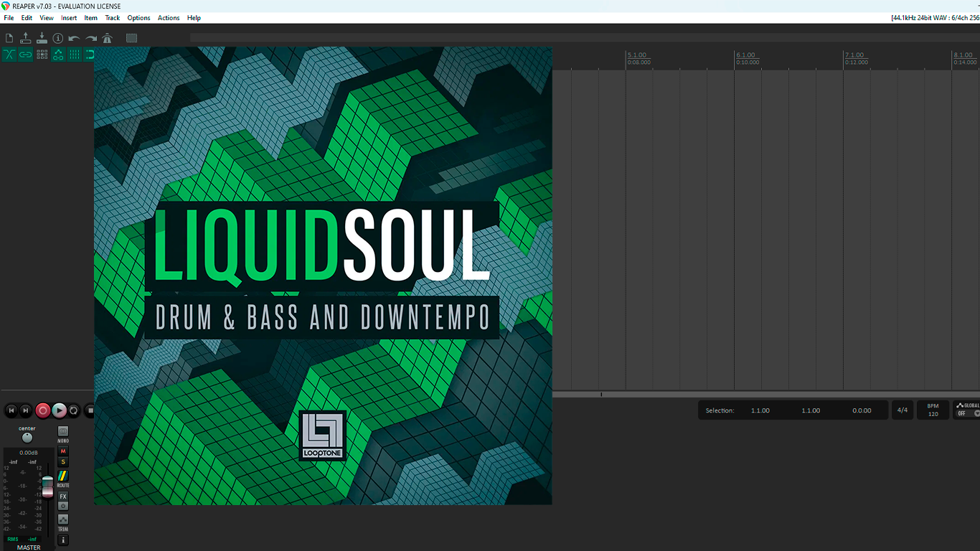The image size is (980, 551).
Task: Save project using the download-arrow icon
Action: coord(42,39)
